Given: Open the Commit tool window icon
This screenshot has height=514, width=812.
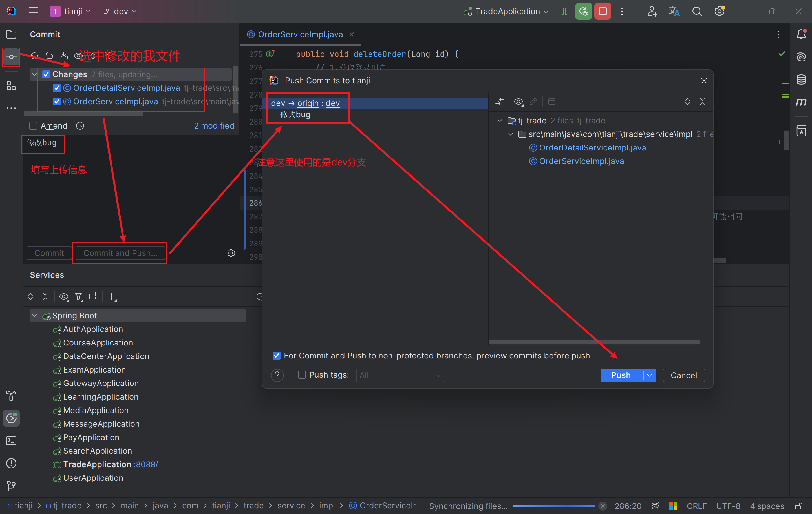Looking at the screenshot, I should click(x=11, y=57).
